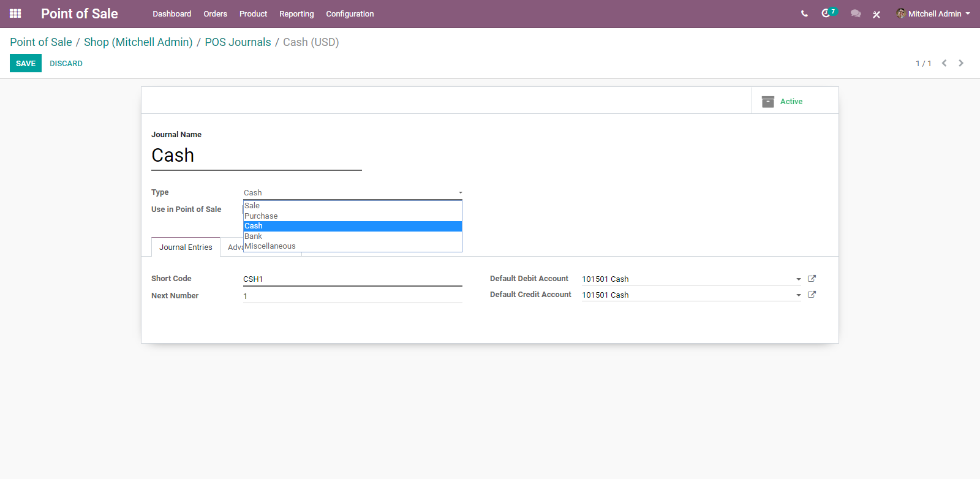This screenshot has height=479, width=980.
Task: Click the Next Number field
Action: tap(352, 296)
